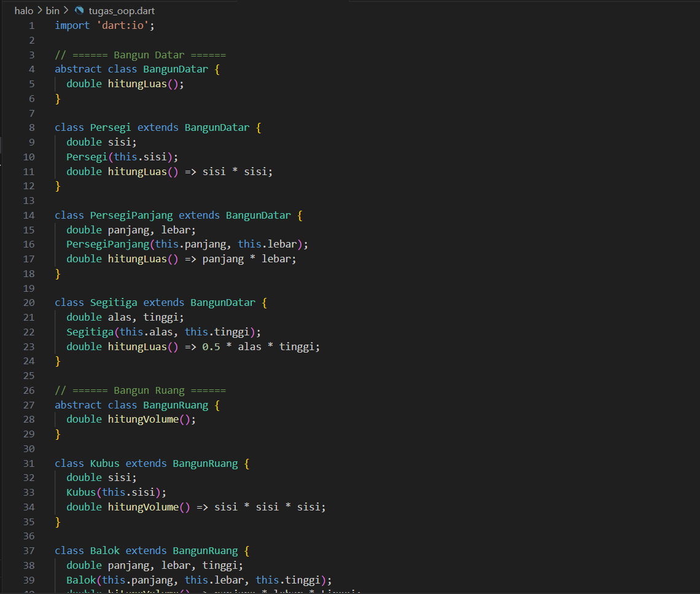The width and height of the screenshot is (700, 594).
Task: Click line number 14 in the gutter
Action: click(29, 215)
